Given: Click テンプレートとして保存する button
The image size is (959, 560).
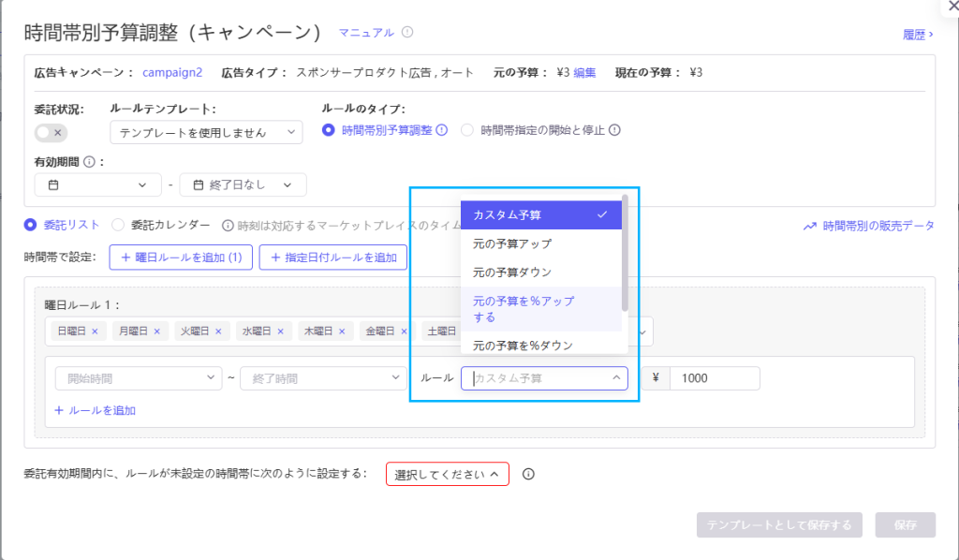Looking at the screenshot, I should coord(779,525).
